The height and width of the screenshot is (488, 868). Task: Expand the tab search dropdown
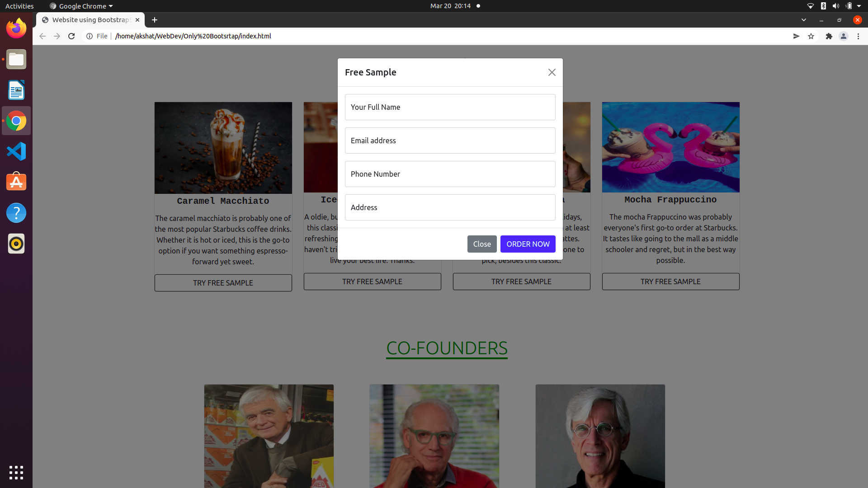tap(803, 20)
